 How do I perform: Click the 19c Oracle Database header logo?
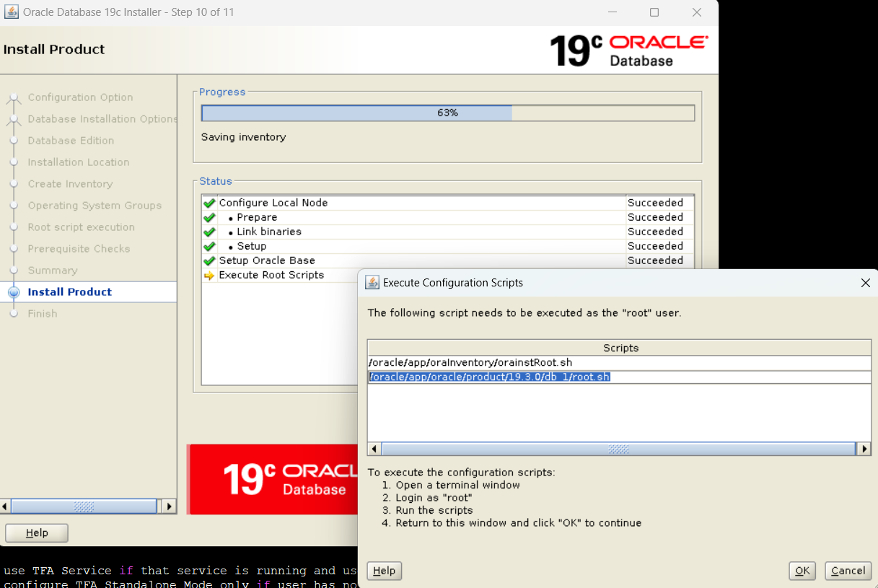[629, 51]
